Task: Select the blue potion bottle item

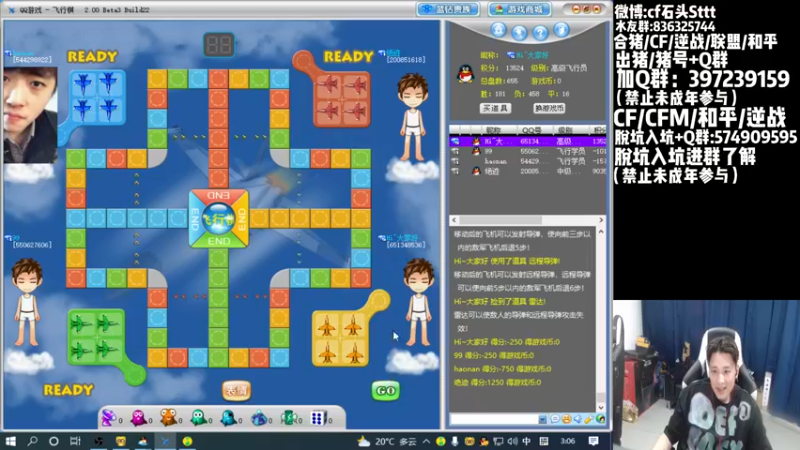Action: [259, 418]
